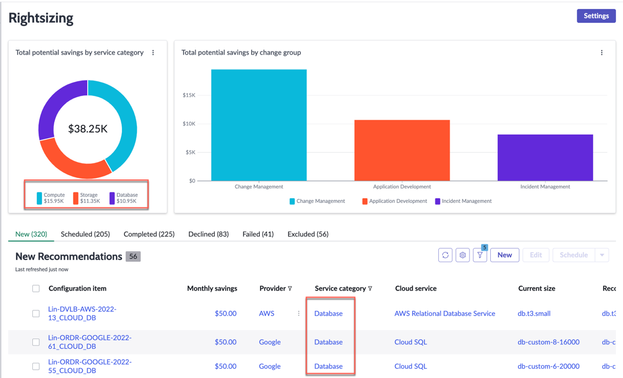Open change group chart options menu

(x=602, y=52)
